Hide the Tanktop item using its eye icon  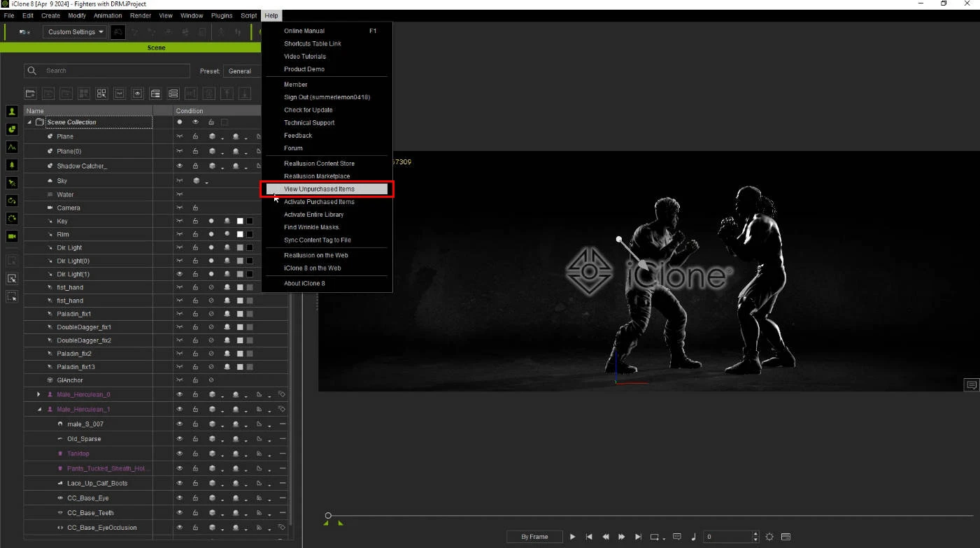pyautogui.click(x=180, y=454)
